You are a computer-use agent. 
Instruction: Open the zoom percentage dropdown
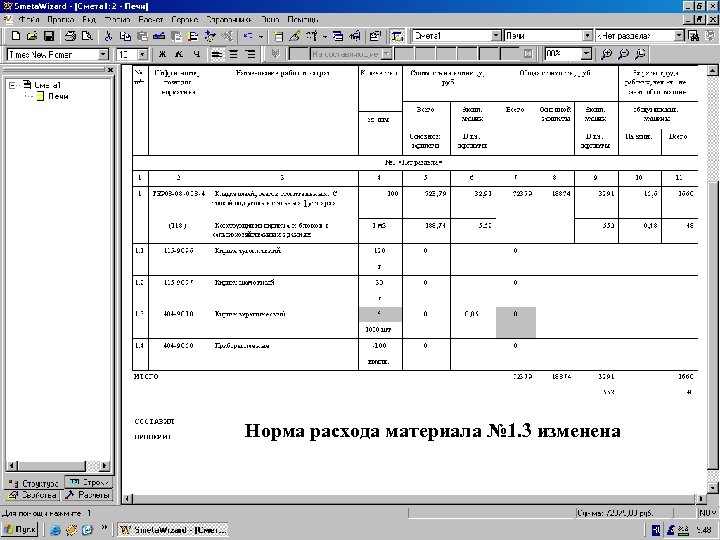tap(586, 54)
